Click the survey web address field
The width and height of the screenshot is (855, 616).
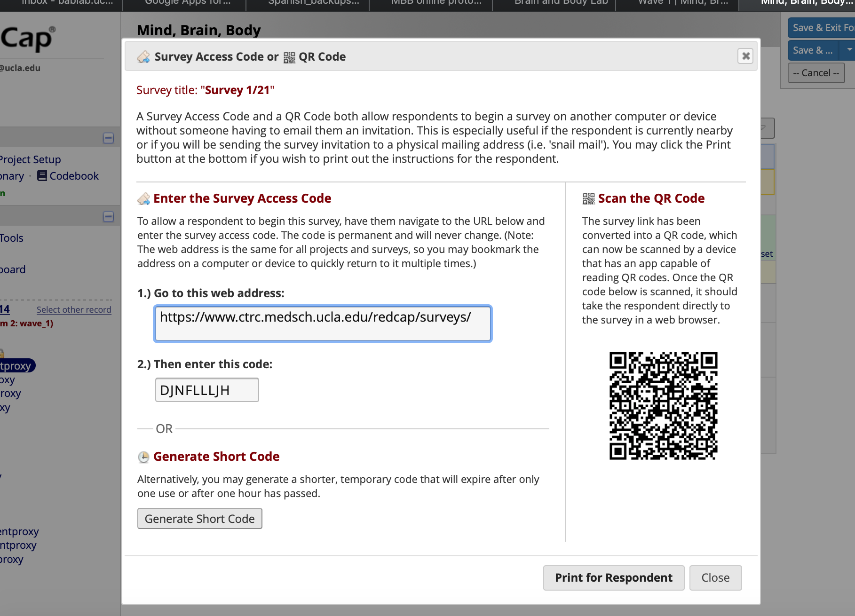coord(323,324)
